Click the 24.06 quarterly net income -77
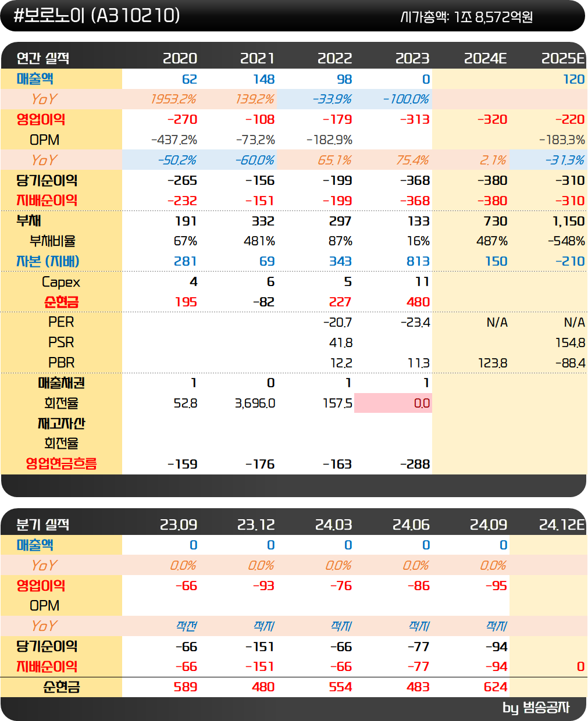The width and height of the screenshot is (588, 721). coord(419,647)
